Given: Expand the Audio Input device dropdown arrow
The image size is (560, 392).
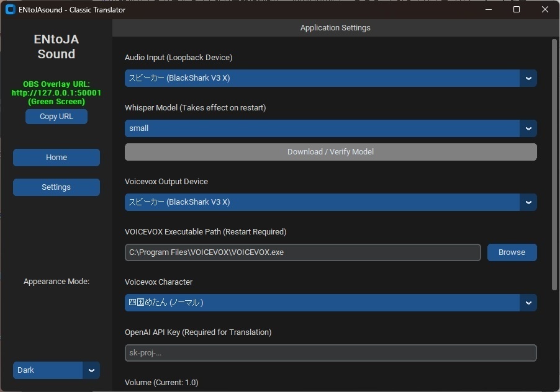Looking at the screenshot, I should [528, 78].
